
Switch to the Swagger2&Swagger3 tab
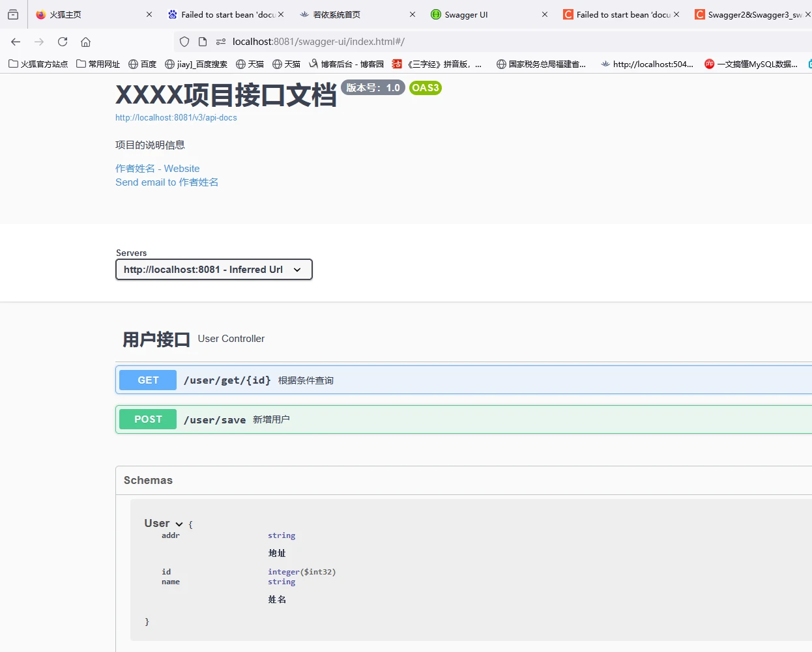749,14
